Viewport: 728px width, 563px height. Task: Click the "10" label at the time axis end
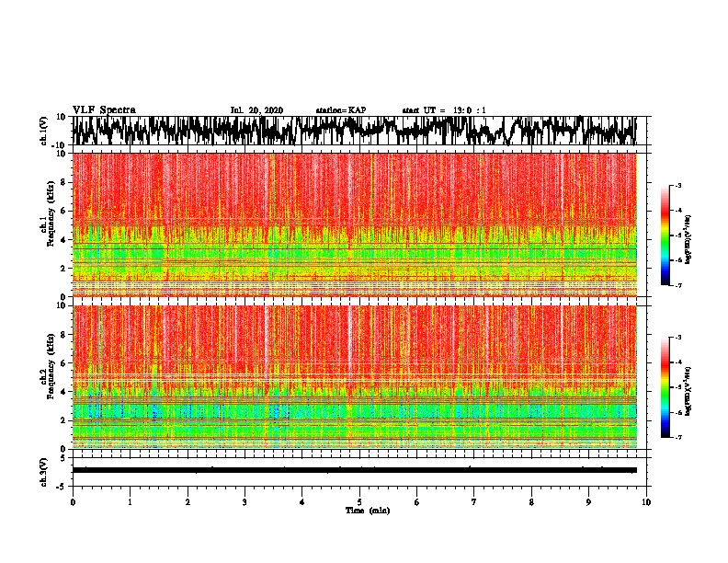coord(646,502)
